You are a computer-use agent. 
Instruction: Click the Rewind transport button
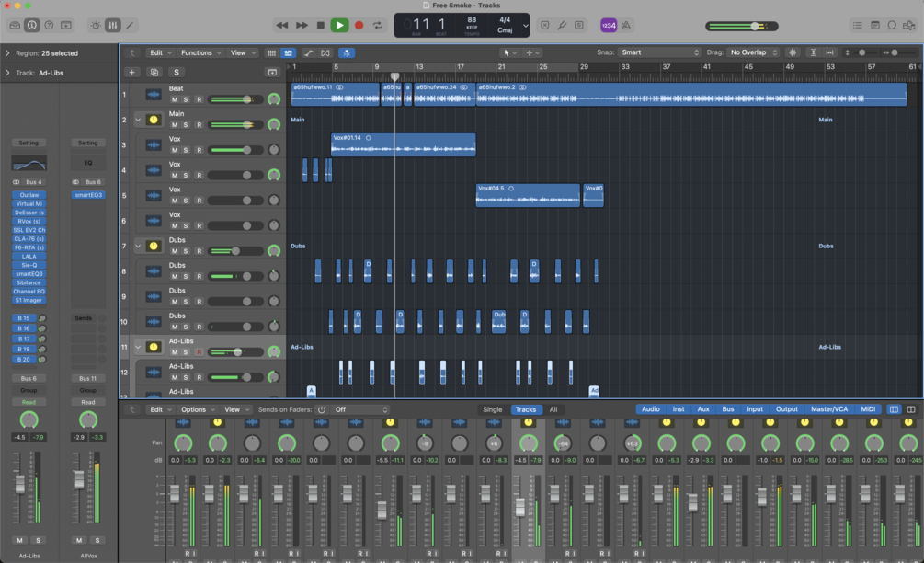(x=282, y=26)
